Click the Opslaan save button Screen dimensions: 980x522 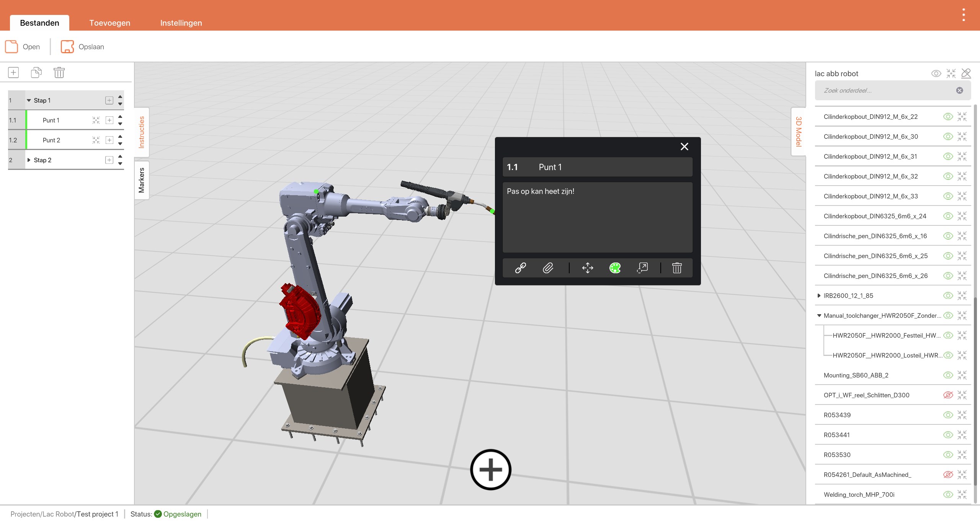click(x=83, y=47)
